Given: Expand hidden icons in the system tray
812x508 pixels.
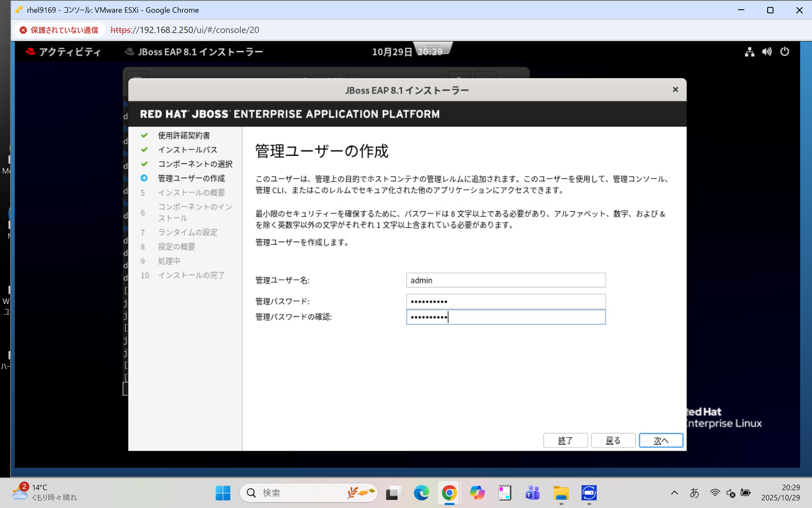Looking at the screenshot, I should tap(675, 492).
